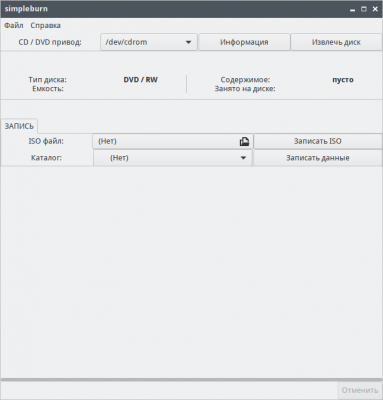The image size is (383, 400).
Task: Maximize the simpleburn window
Action: tap(364, 9)
